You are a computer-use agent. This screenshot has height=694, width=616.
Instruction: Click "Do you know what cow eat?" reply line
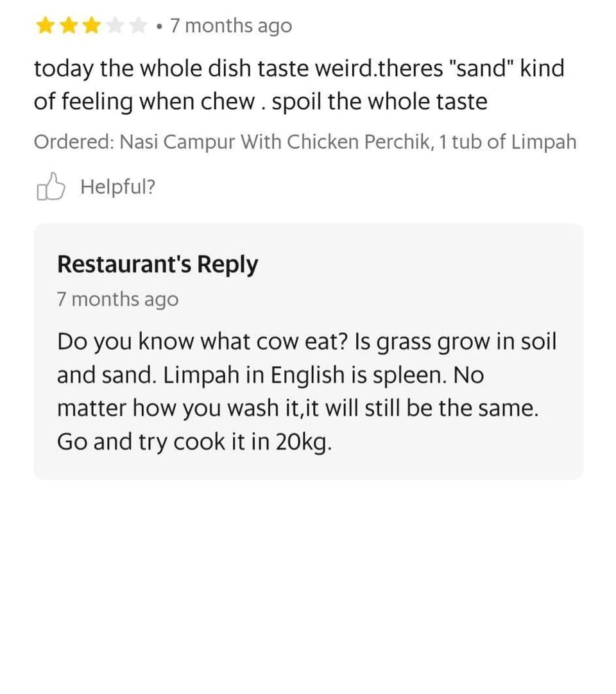point(202,341)
